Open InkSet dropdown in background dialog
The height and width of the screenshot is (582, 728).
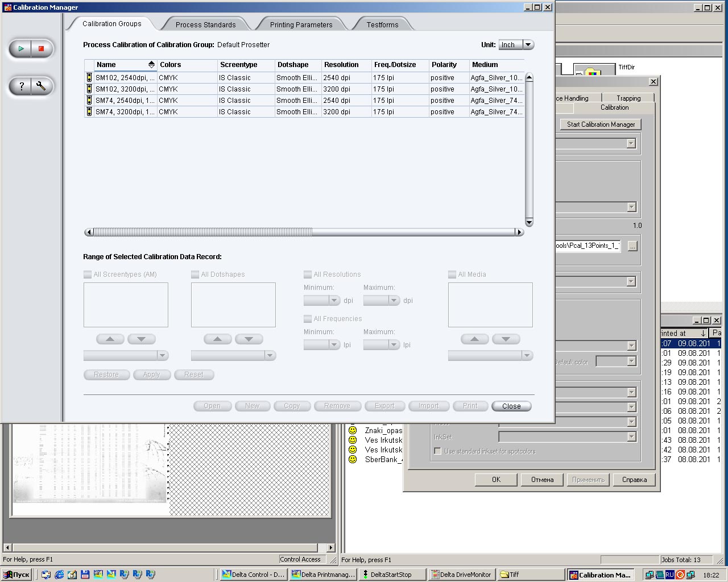click(568, 437)
